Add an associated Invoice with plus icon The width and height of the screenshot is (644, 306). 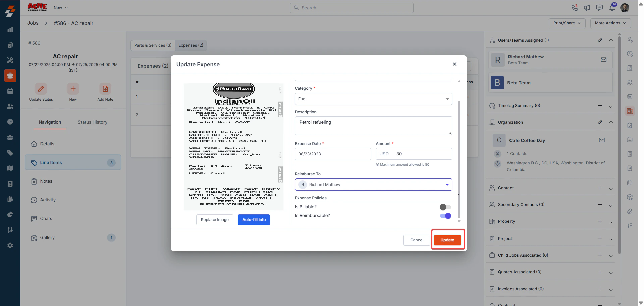coord(600,289)
